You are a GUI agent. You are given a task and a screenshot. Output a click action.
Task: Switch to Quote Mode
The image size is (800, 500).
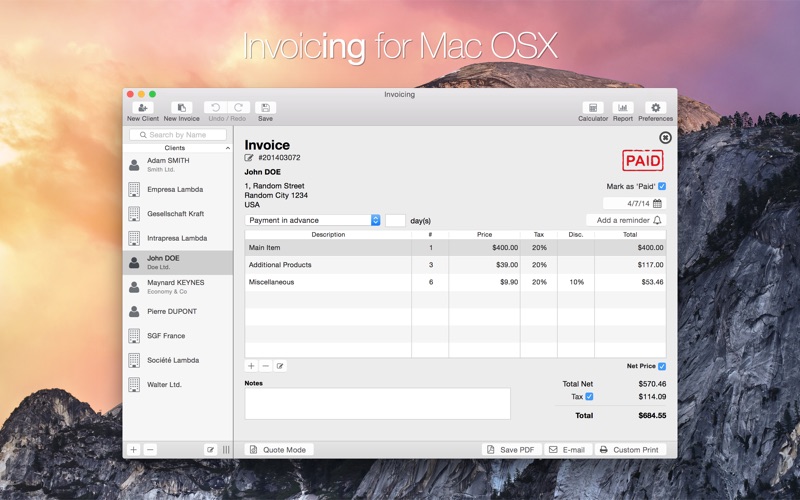(279, 449)
